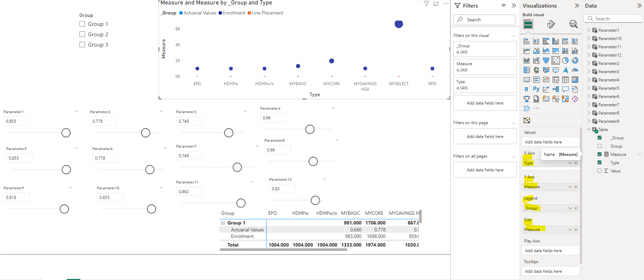
Task: Expand the Parameter1 table in Data pane
Action: (x=588, y=30)
